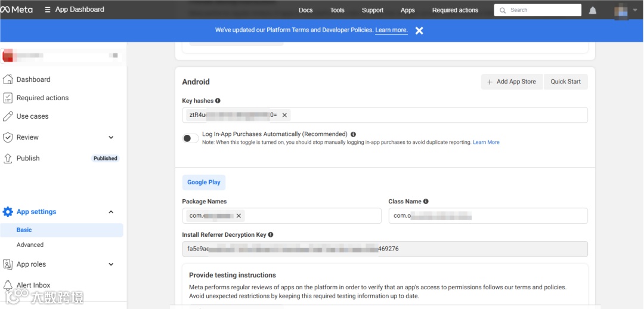This screenshot has width=644, height=309.
Task: Click the Install Referrer Decryption Key field
Action: pos(385,249)
